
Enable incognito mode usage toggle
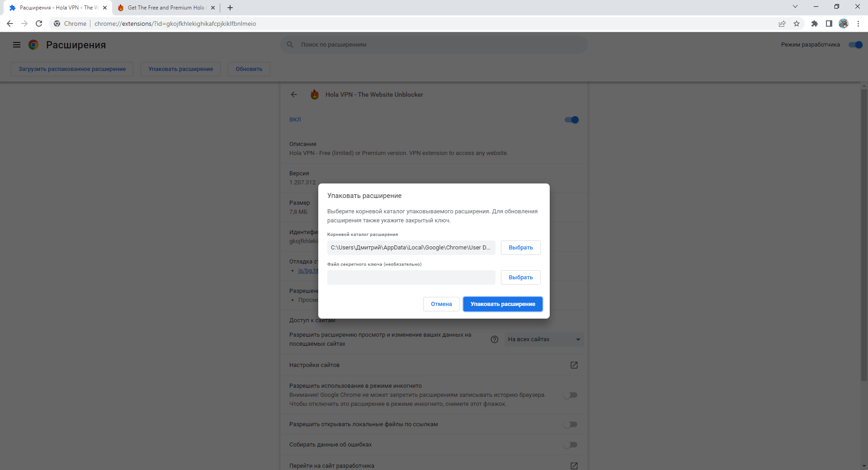pyautogui.click(x=571, y=395)
